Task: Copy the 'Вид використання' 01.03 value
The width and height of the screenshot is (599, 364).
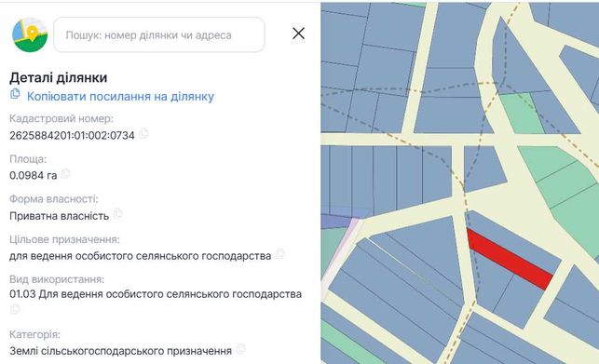Action: [15, 309]
